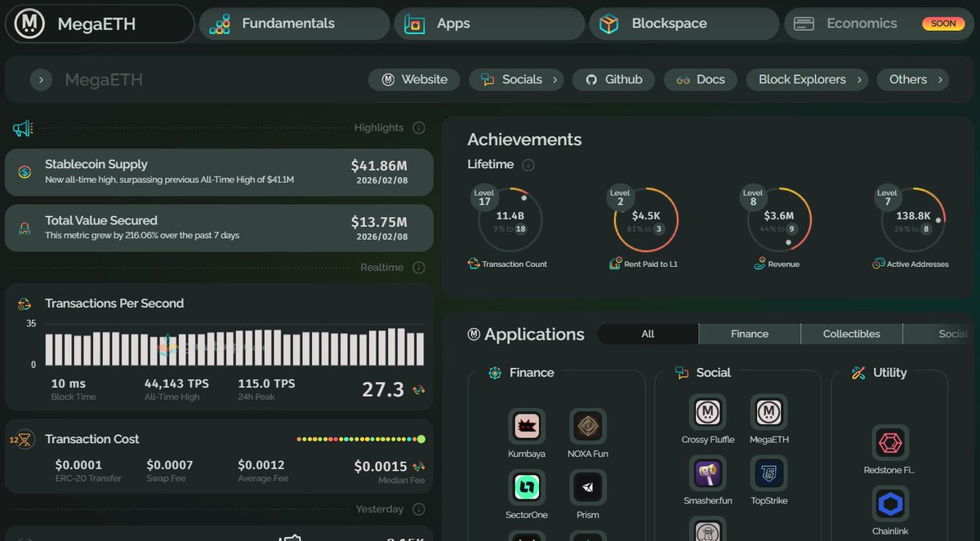Click the $0.0001 ERC-20 transfer value
This screenshot has height=541, width=980.
point(78,465)
